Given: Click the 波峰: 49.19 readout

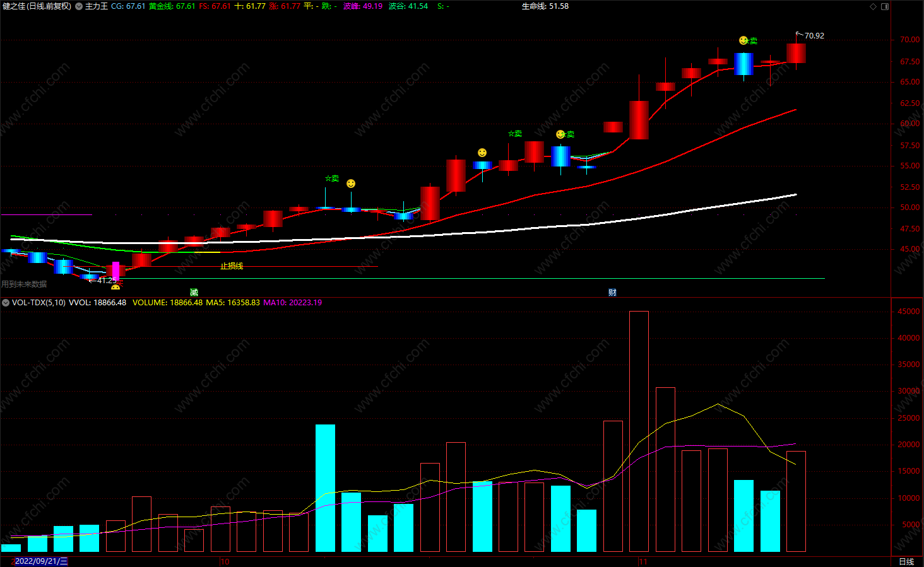Looking at the screenshot, I should pyautogui.click(x=363, y=6).
